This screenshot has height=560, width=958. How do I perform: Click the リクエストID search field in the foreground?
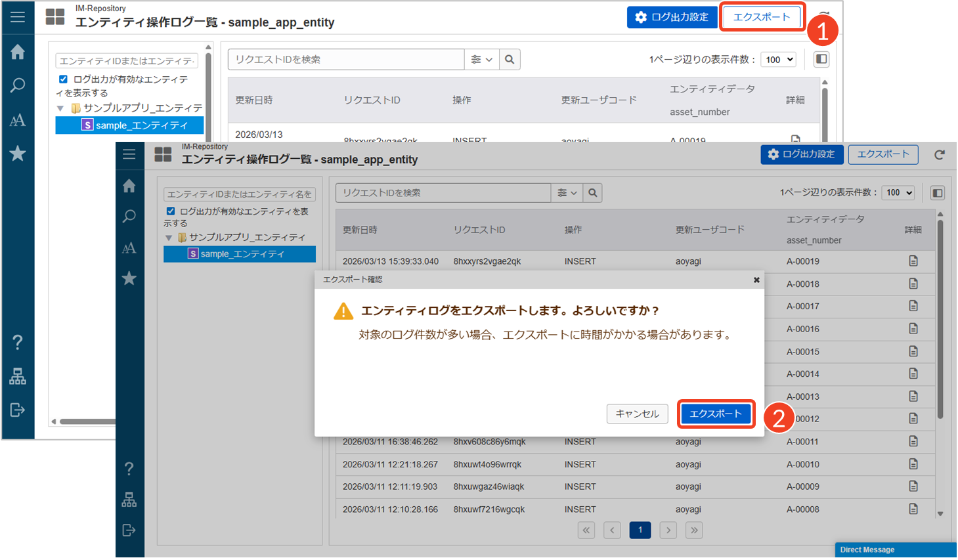[443, 193]
